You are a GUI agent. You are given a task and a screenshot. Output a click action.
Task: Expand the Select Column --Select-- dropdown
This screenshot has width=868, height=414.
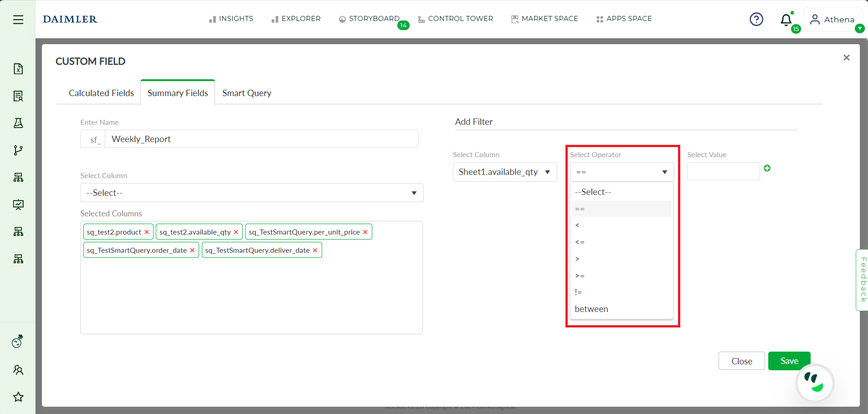(252, 193)
